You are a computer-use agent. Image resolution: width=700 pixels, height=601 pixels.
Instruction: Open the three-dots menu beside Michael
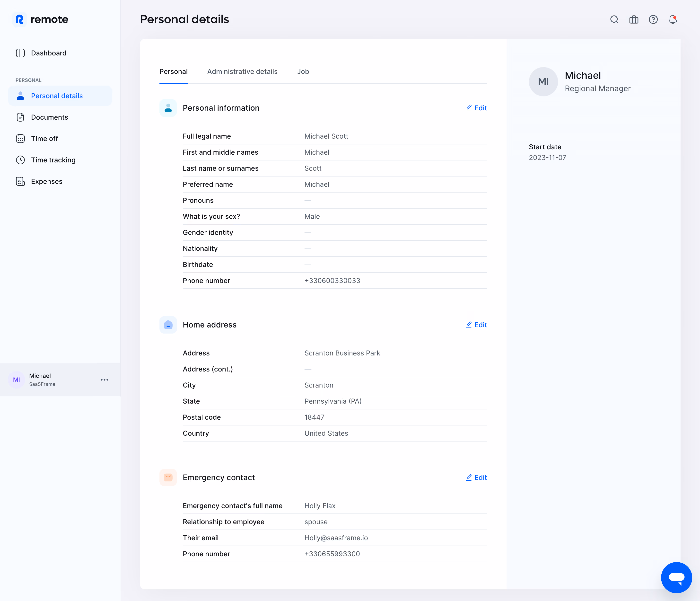[x=104, y=380]
